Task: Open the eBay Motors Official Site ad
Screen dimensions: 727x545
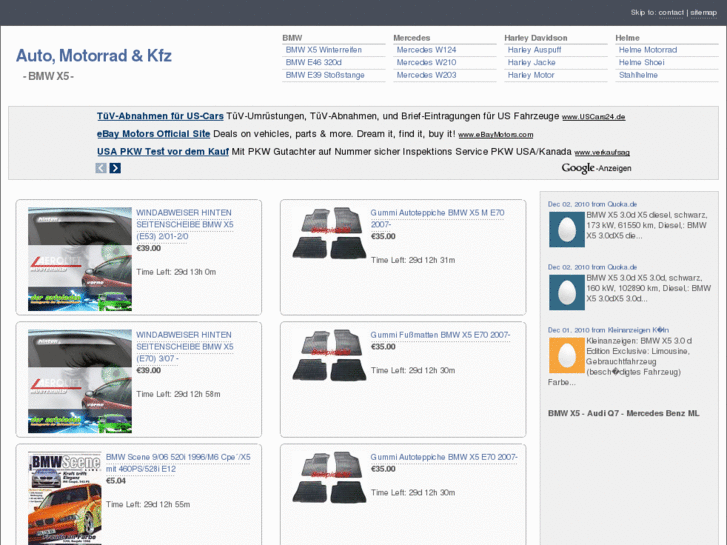Action: tap(153, 134)
